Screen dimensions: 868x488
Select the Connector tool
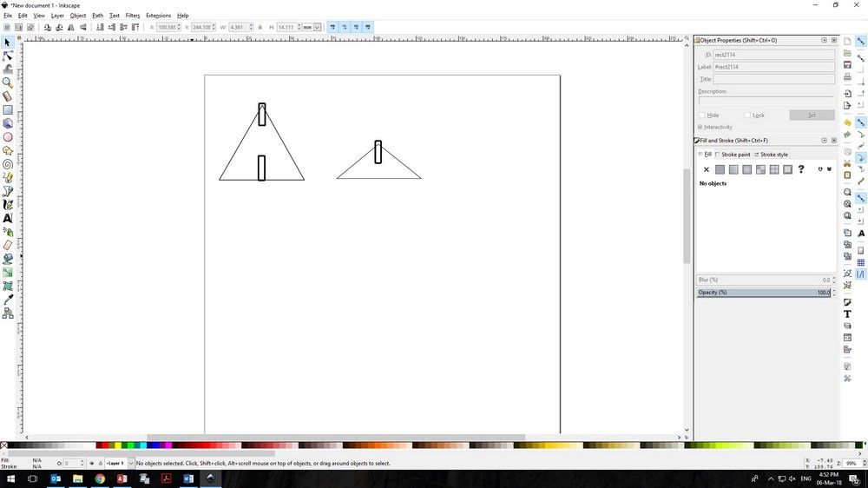(8, 313)
